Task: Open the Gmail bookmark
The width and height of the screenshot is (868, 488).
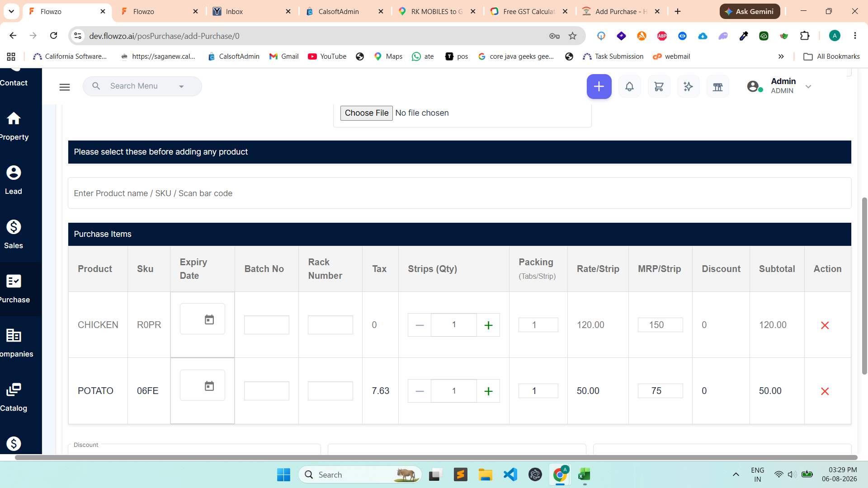Action: [284, 56]
